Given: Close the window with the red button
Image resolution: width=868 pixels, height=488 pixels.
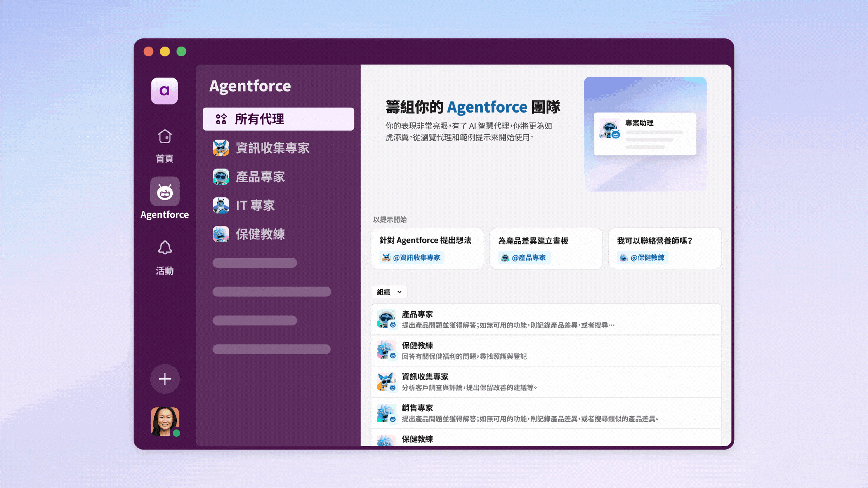Looking at the screenshot, I should click(x=149, y=52).
